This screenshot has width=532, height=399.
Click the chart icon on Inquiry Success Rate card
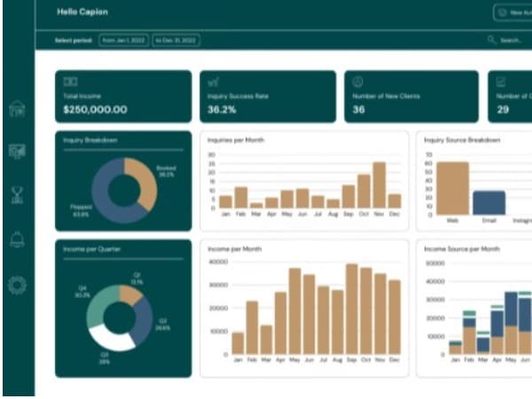(214, 82)
